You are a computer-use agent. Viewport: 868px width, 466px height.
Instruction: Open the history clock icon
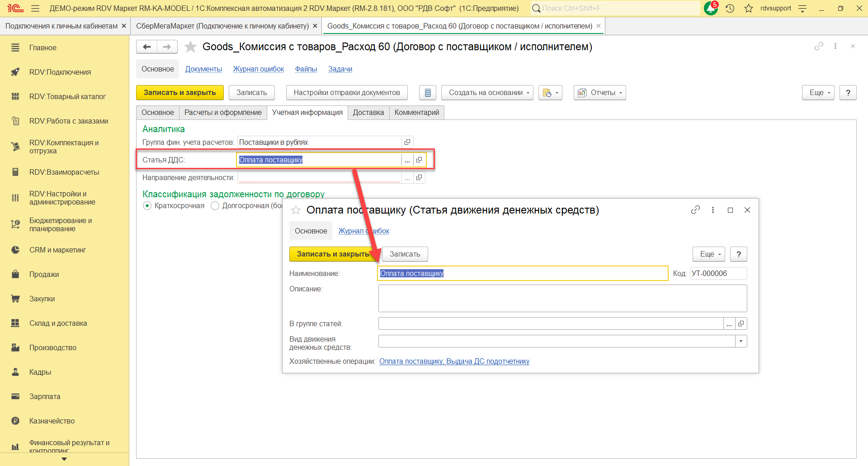730,8
